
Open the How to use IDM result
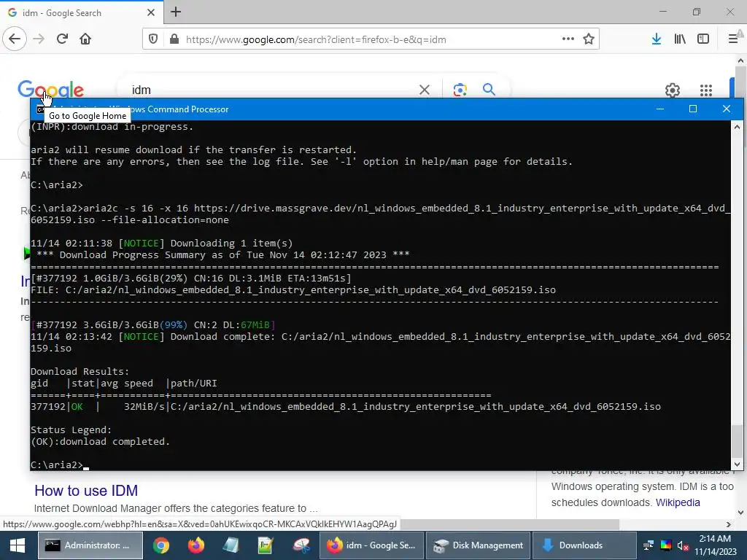86,491
